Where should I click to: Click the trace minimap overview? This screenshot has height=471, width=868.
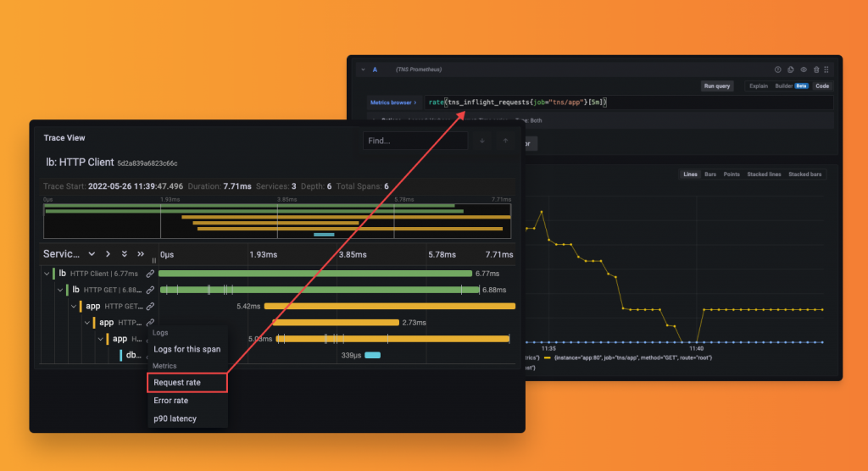(x=277, y=221)
